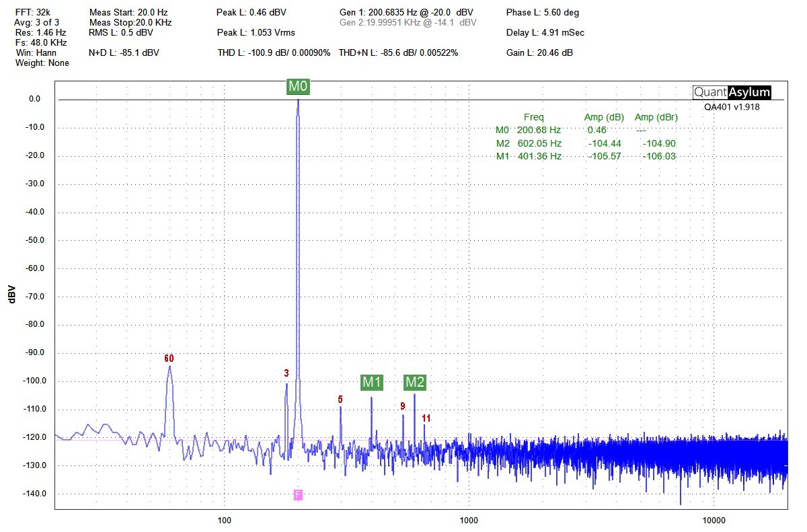Click the Win: Hann window setting
Image resolution: width=807 pixels, height=532 pixels.
pyautogui.click(x=34, y=52)
